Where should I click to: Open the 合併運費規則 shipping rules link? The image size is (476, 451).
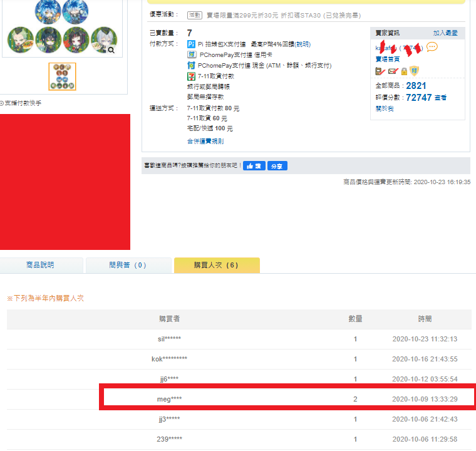click(x=205, y=141)
